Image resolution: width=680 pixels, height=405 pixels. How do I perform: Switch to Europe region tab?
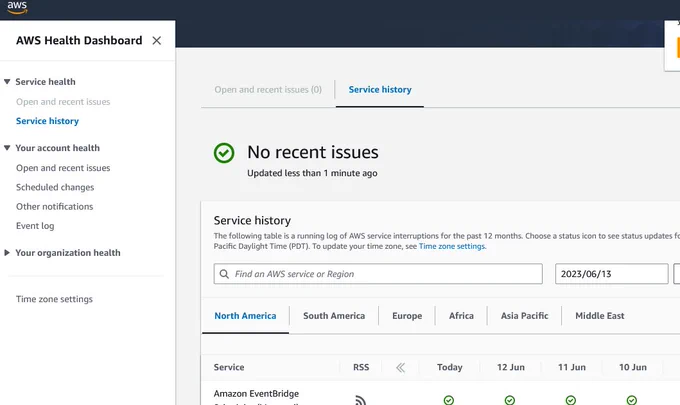[x=407, y=316]
